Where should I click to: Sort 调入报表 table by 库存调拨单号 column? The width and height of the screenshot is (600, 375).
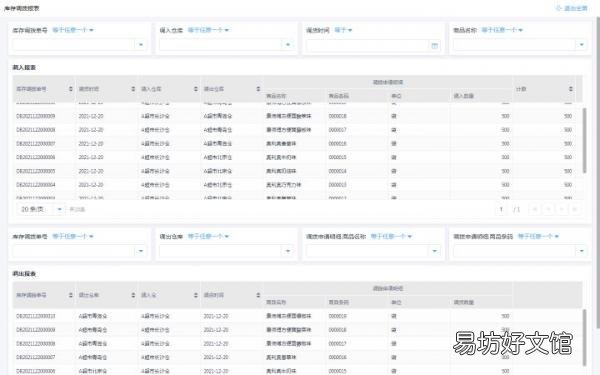click(71, 89)
